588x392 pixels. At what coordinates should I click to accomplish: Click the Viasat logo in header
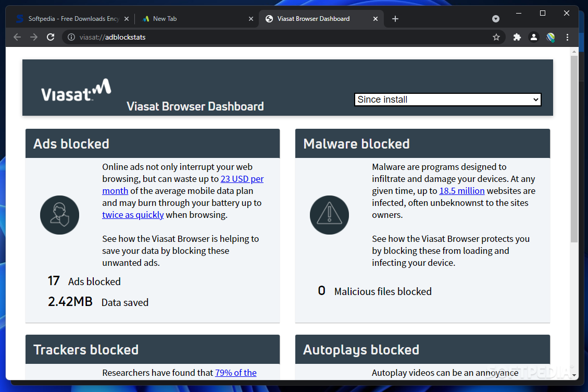76,90
